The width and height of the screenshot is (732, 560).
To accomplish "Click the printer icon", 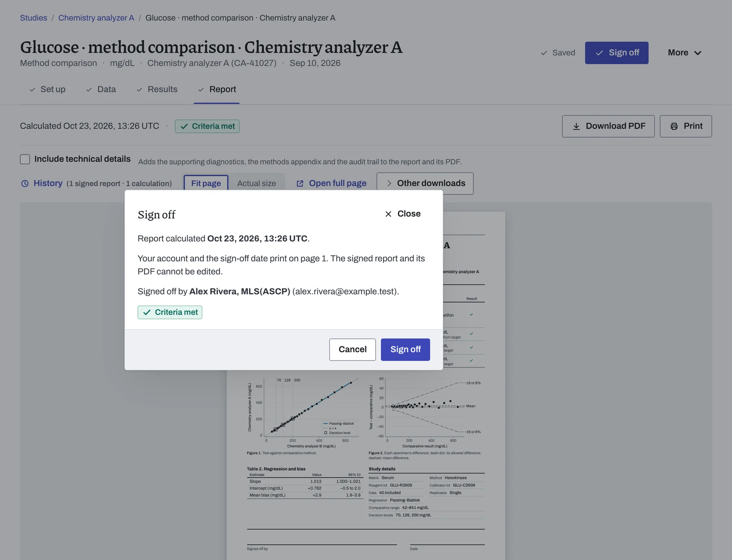I will pyautogui.click(x=674, y=126).
